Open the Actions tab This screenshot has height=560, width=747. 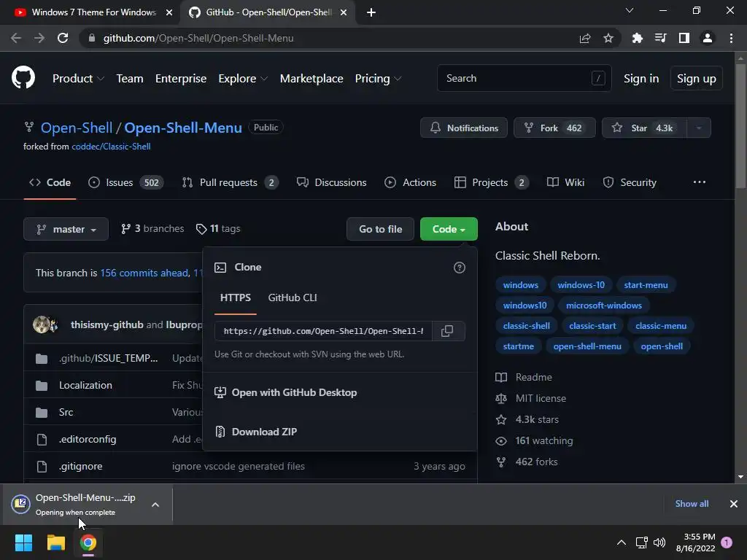click(x=410, y=182)
